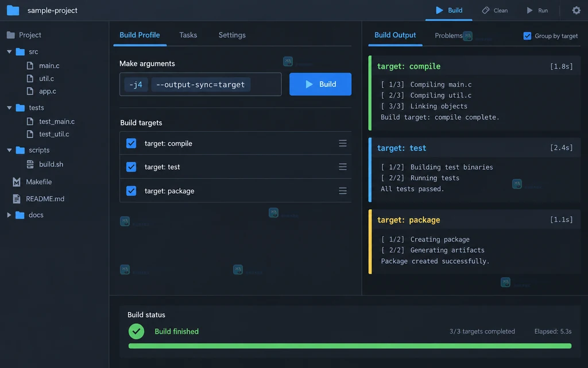The image size is (588, 368).
Task: Select the app.c file icon
Action: coord(30,91)
